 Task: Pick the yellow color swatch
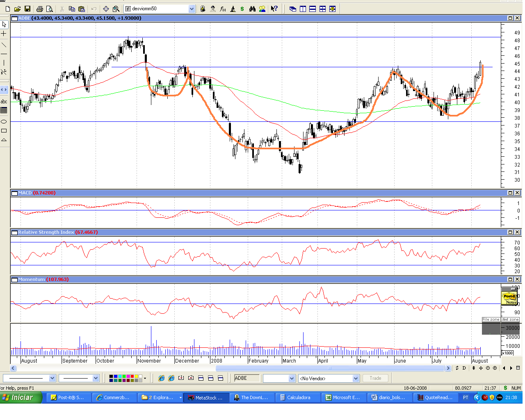(136, 376)
